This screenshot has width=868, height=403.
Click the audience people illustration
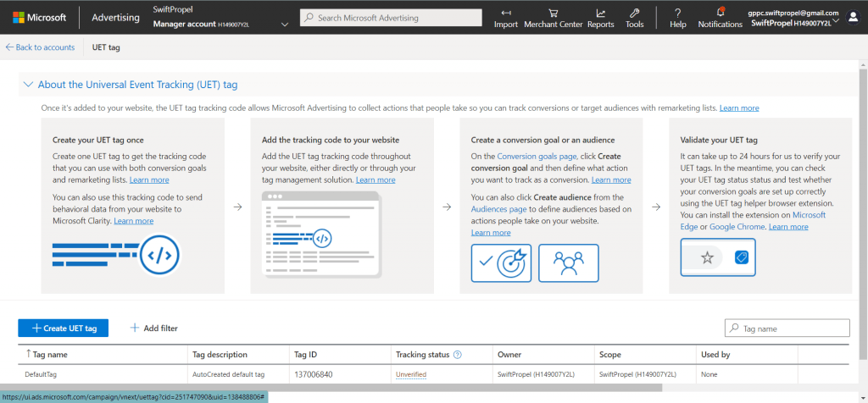(569, 263)
